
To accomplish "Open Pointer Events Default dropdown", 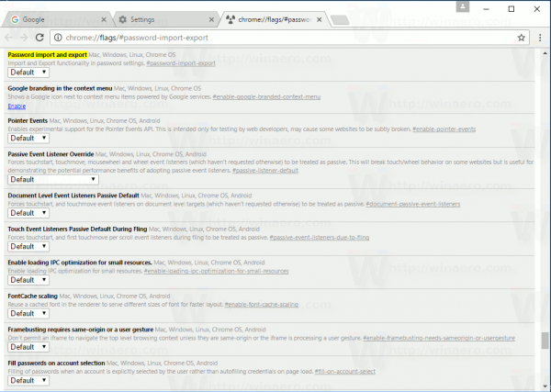I will click(x=28, y=138).
